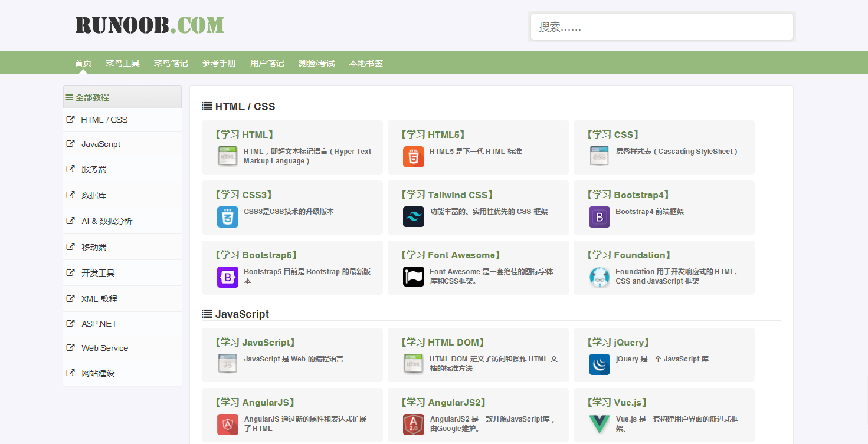Click the Font Awesome flag icon
The width and height of the screenshot is (868, 444).
pos(413,277)
